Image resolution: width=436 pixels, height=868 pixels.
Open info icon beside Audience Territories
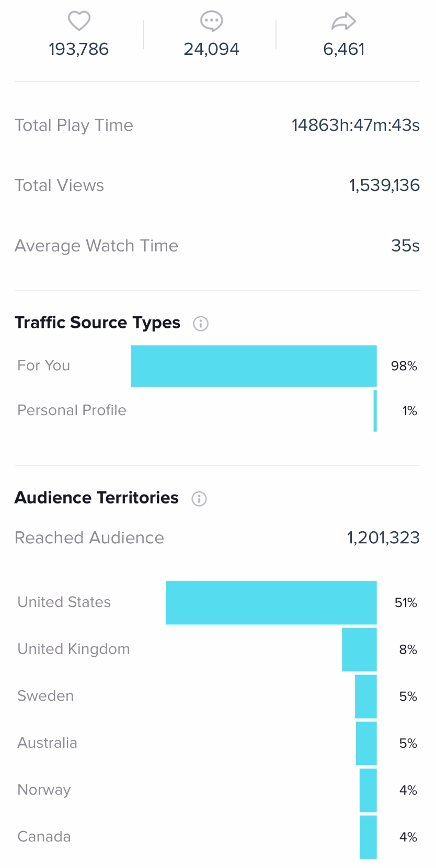click(199, 499)
